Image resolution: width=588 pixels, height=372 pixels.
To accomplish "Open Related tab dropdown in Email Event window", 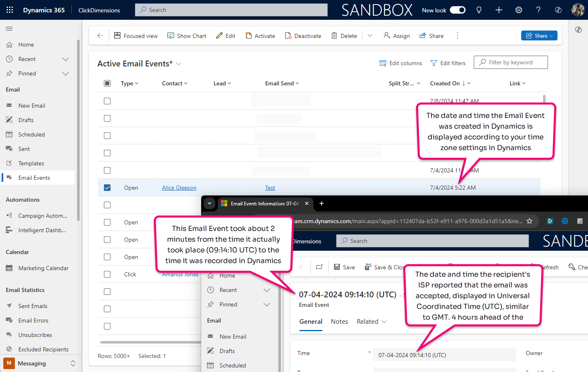I will (372, 322).
